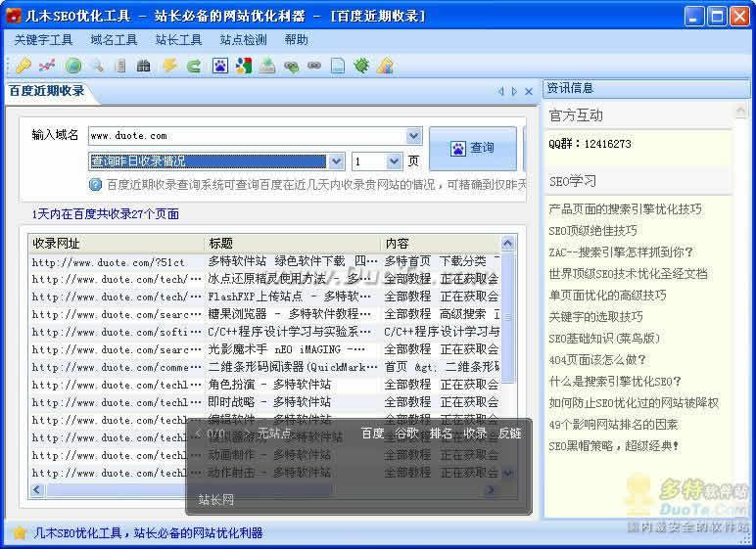Select row titled 光影魔术手 nEO iMAGING
The image size is (756, 549).
tap(264, 349)
